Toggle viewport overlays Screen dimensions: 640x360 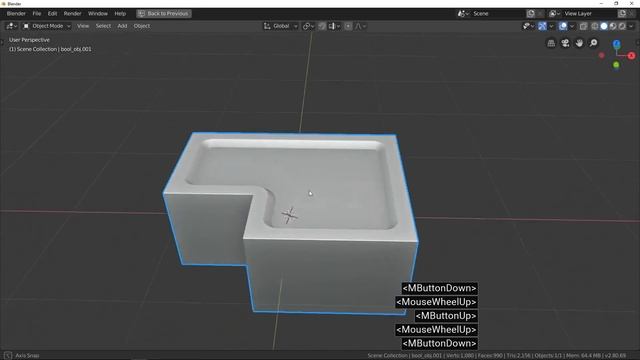[x=563, y=26]
